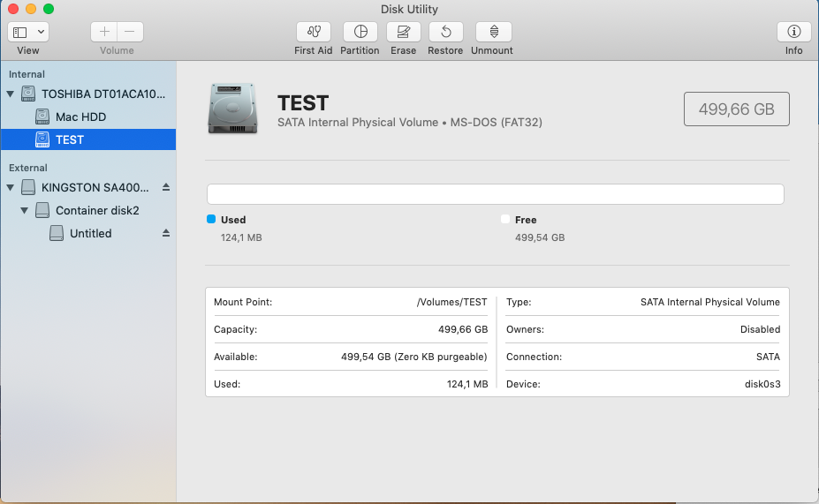Click the Erase toolbar icon
Screen dimensions: 819x504
(403, 32)
